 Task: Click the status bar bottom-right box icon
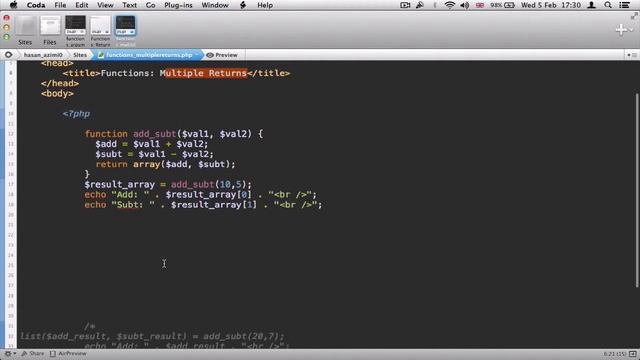pos(633,354)
